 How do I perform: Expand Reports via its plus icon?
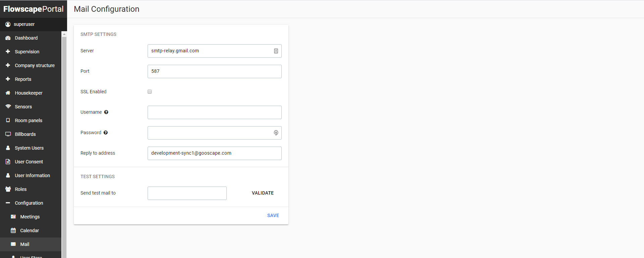[x=8, y=79]
